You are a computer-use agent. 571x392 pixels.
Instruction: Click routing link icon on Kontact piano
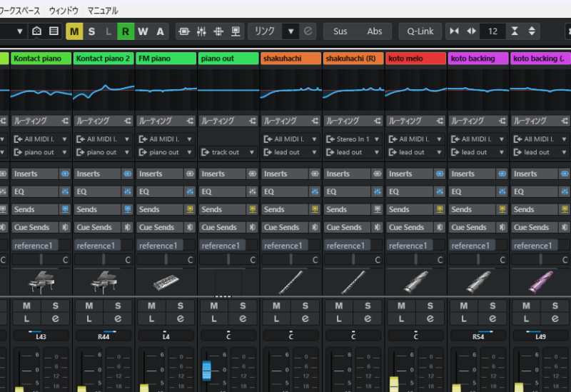pyautogui.click(x=65, y=121)
